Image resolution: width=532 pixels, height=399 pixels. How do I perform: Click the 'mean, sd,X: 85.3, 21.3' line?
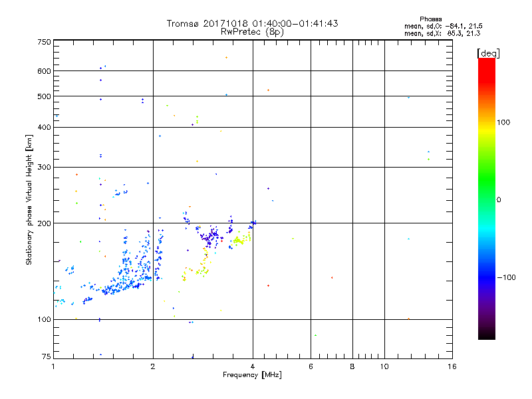pyautogui.click(x=442, y=33)
